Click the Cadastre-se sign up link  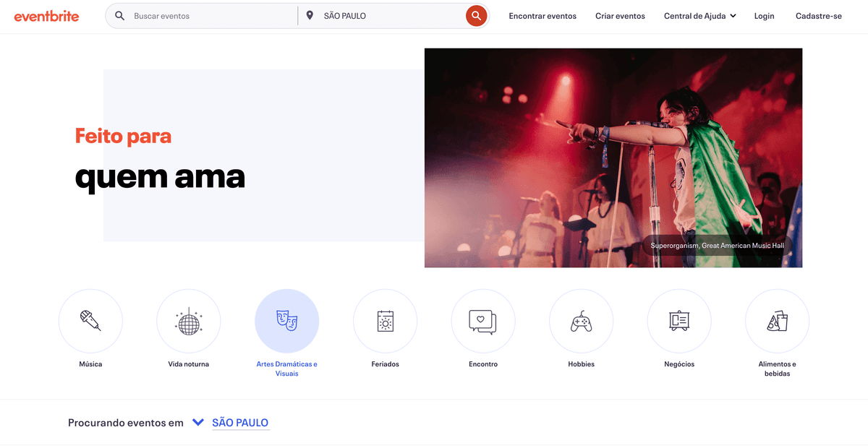[x=818, y=16]
